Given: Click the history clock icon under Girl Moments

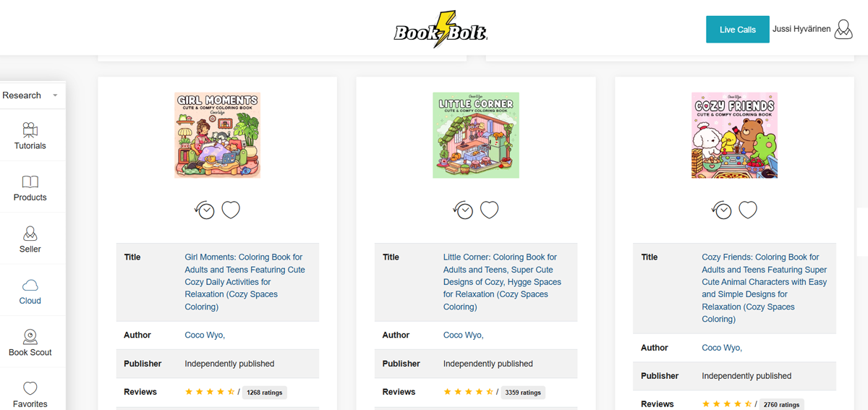Looking at the screenshot, I should tap(205, 210).
